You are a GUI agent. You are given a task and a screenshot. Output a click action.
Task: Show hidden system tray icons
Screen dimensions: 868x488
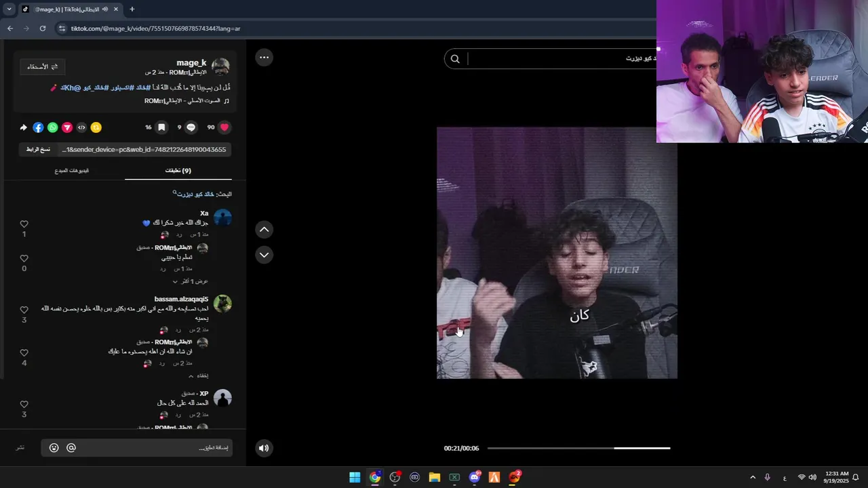coord(752,477)
